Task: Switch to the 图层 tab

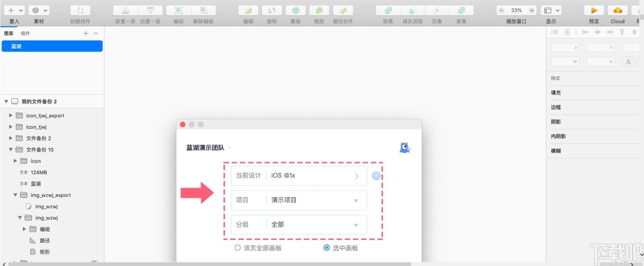Action: tap(8, 33)
